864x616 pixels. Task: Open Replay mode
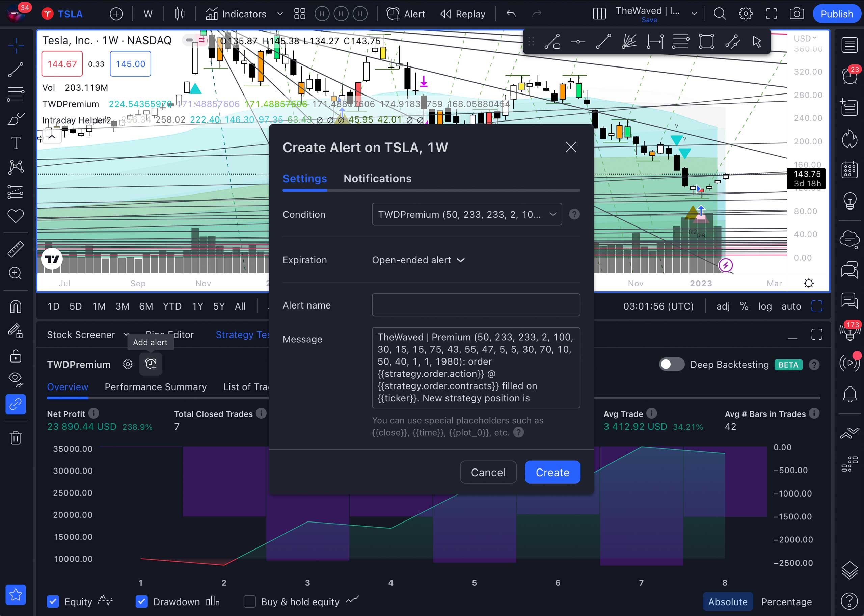pos(463,14)
